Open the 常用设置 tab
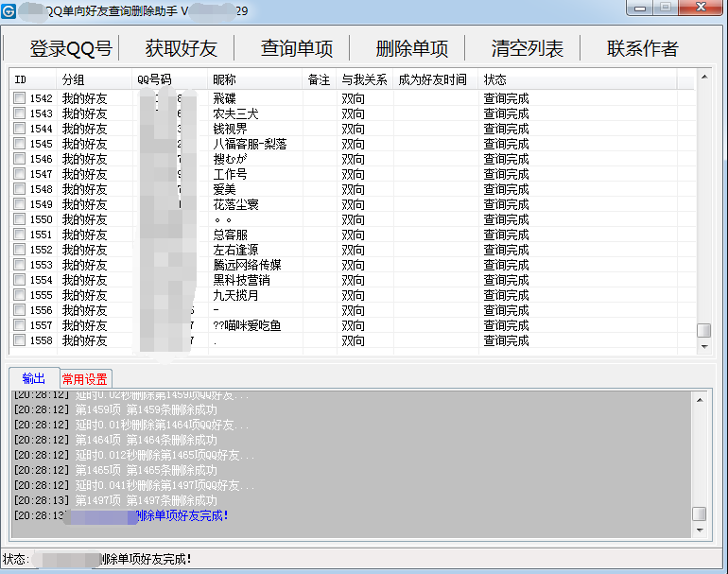The image size is (728, 574). pos(85,379)
